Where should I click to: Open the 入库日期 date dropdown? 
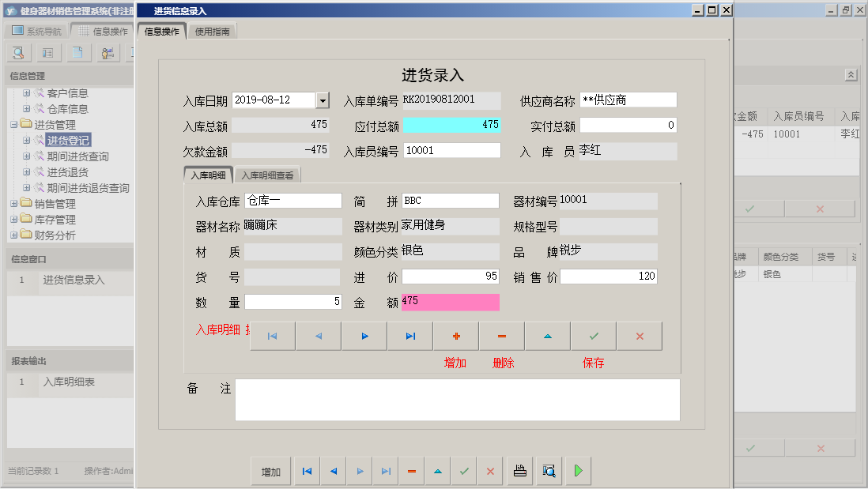point(321,100)
